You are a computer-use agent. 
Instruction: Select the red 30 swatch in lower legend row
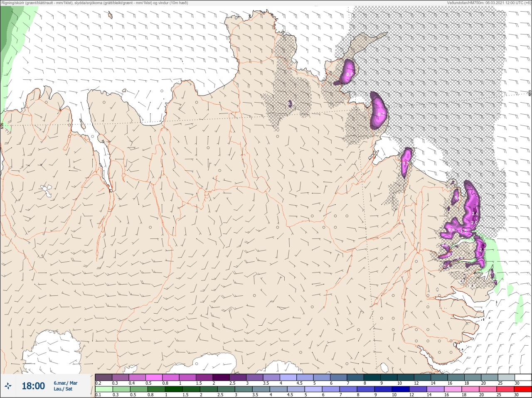tap(522, 390)
